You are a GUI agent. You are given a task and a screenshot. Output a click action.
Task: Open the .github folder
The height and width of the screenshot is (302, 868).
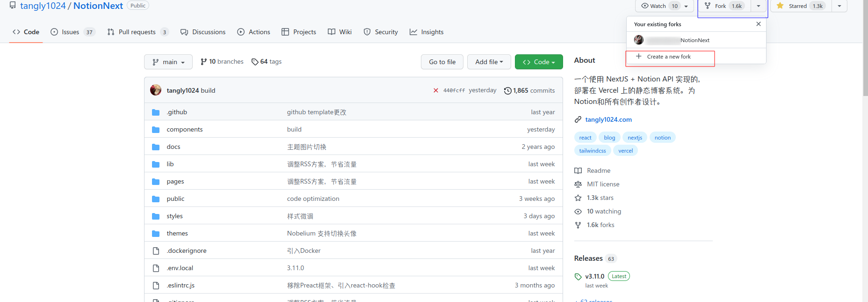coord(177,112)
